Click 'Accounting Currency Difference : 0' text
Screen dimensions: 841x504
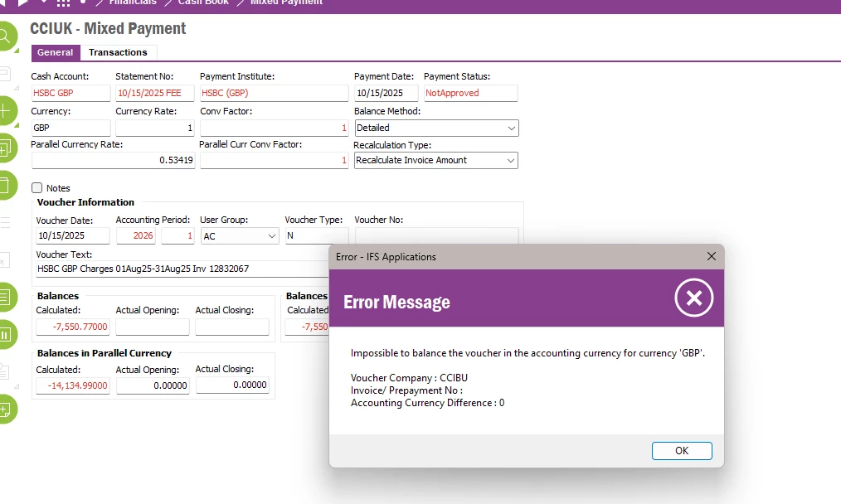click(x=427, y=403)
